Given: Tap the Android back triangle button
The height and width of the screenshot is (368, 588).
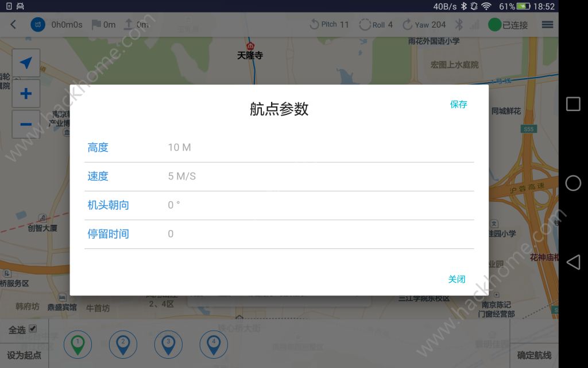Looking at the screenshot, I should [x=573, y=262].
